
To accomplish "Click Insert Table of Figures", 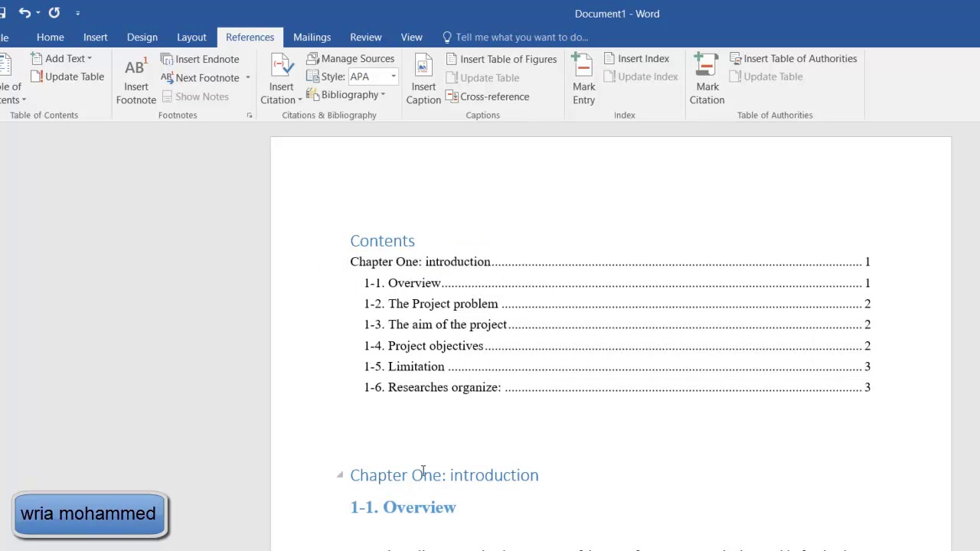I will [501, 59].
